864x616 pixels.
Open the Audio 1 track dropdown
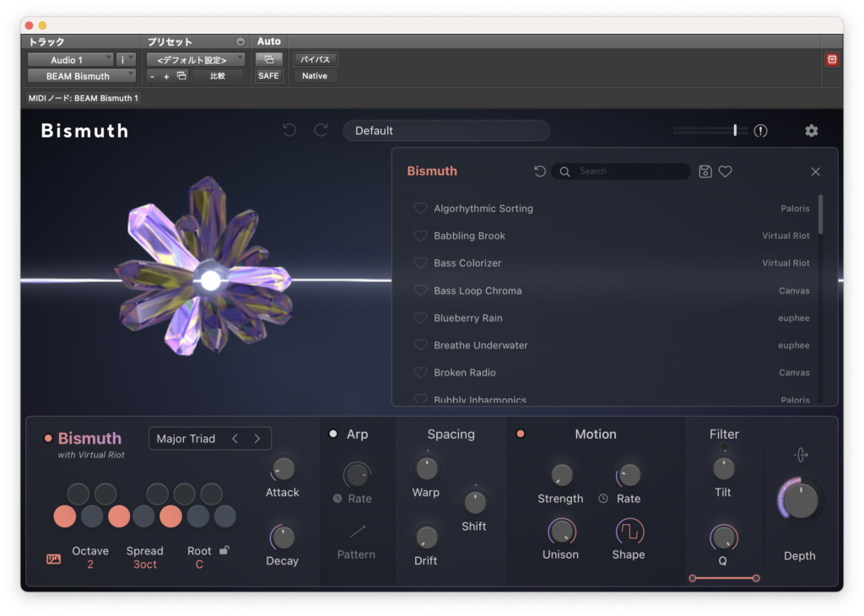coord(71,60)
